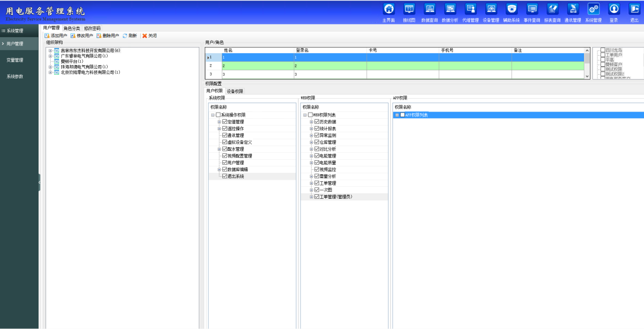Click the 刷新 refresh toolbar icon
Viewport: 644px width, 329px height.
125,36
